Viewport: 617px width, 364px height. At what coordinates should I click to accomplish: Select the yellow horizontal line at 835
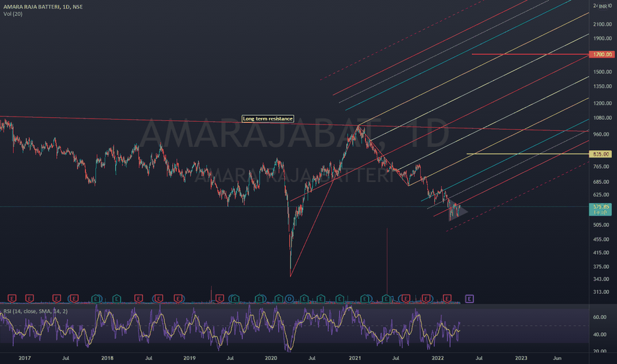pos(528,154)
